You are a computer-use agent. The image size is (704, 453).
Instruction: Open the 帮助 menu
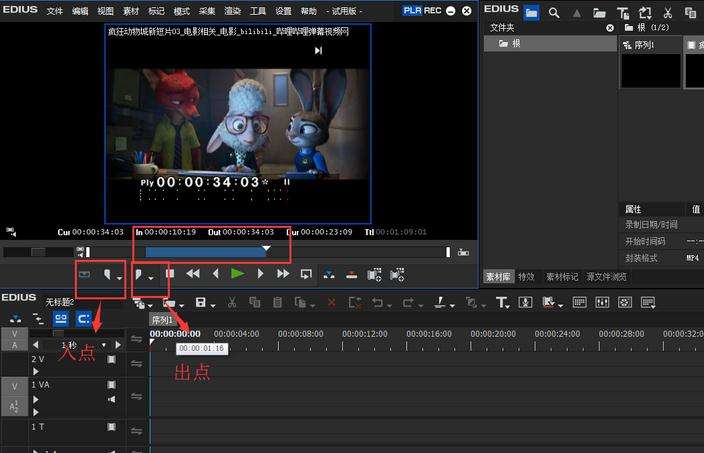[308, 11]
